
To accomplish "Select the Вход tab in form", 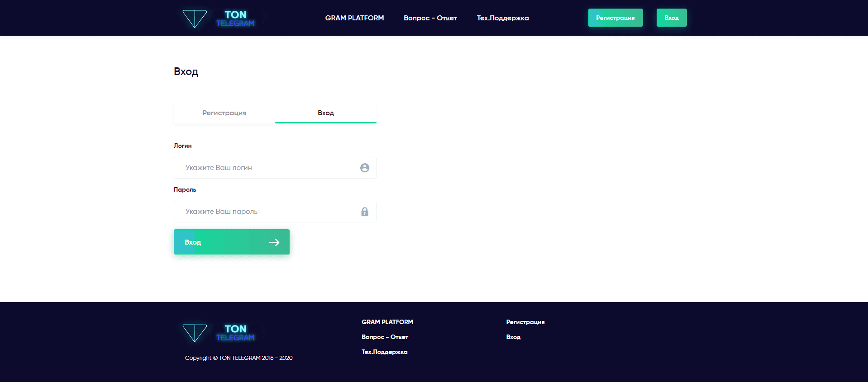I will tap(325, 113).
